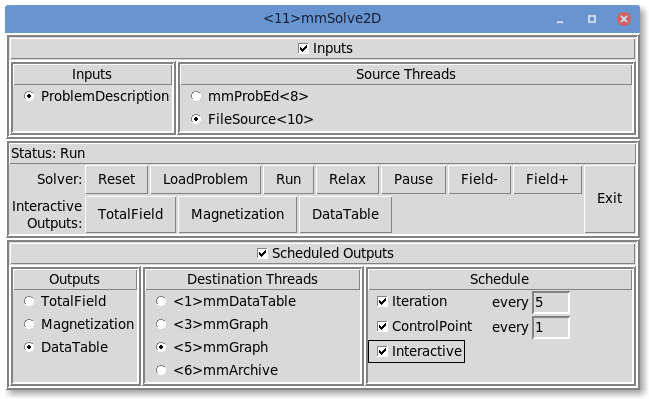Uncheck the Inputs panel checkbox

click(303, 48)
